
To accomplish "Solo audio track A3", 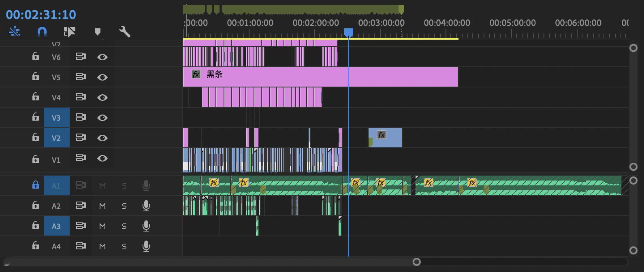I will point(124,226).
